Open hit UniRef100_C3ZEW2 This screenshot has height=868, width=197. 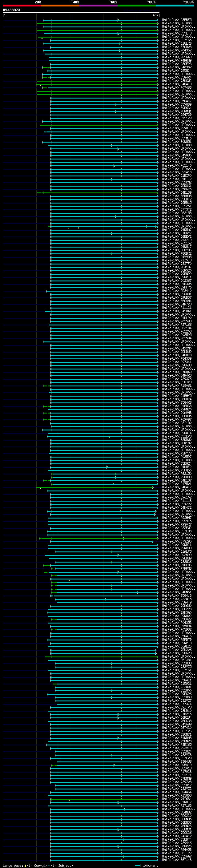(x=177, y=528)
